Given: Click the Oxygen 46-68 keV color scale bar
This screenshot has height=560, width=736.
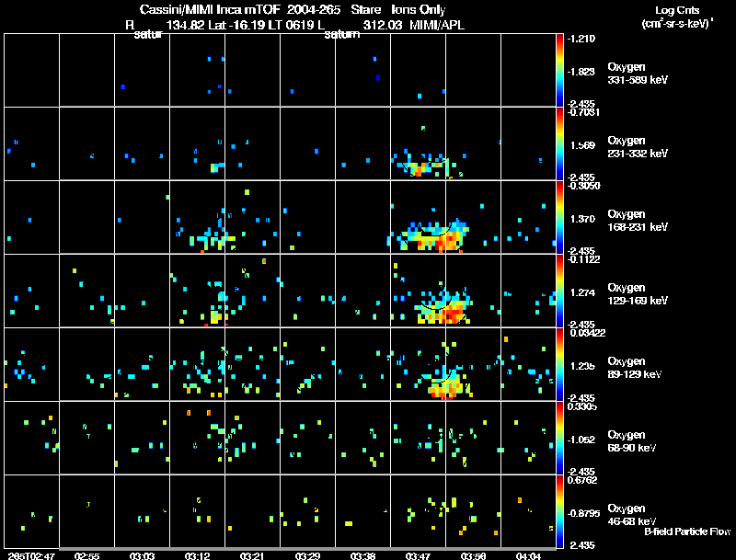Looking at the screenshot, I should tap(559, 511).
